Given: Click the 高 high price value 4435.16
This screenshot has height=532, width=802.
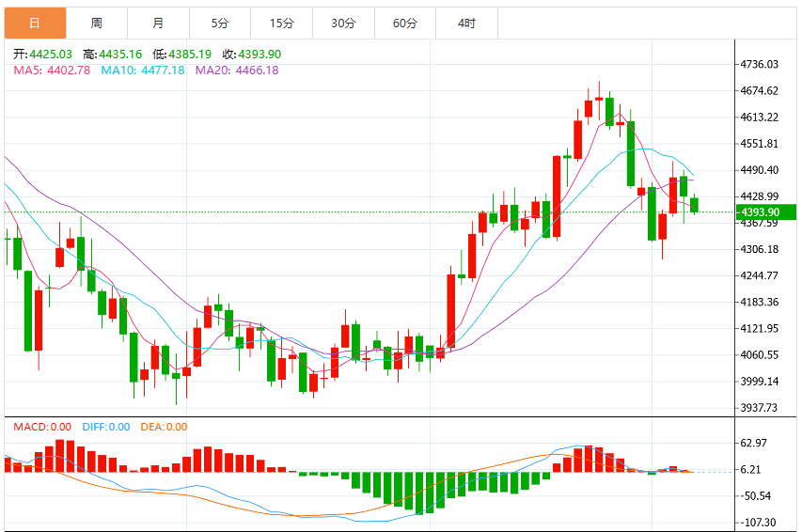Looking at the screenshot, I should click(x=120, y=55).
